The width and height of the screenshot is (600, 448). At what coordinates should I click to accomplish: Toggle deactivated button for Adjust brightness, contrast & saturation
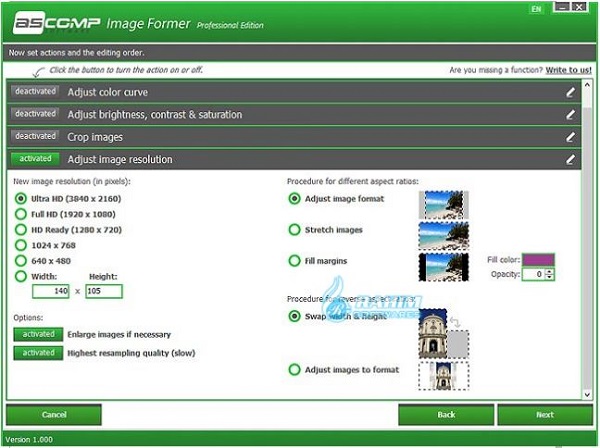[x=35, y=114]
